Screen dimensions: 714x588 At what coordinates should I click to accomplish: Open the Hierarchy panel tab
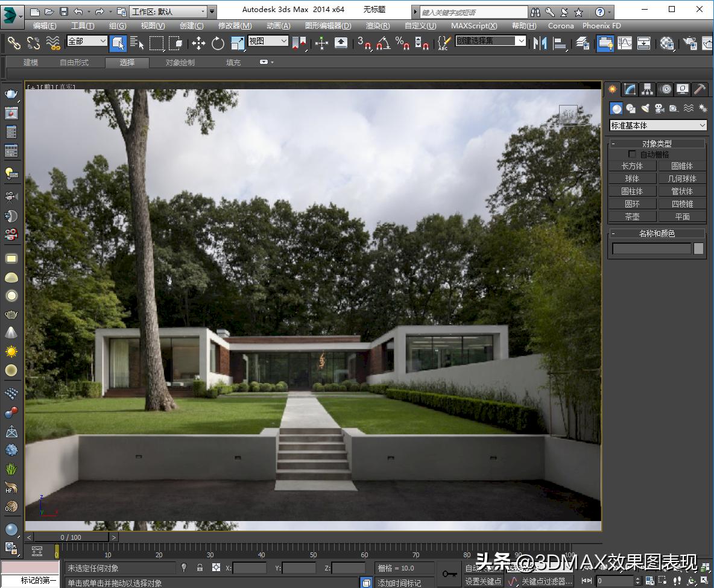coord(647,89)
